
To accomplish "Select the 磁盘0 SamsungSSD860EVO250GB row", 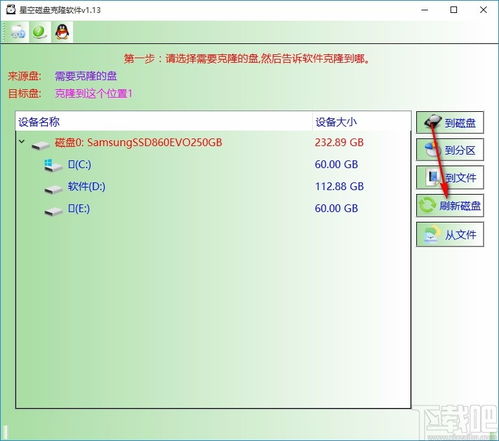I will 213,143.
